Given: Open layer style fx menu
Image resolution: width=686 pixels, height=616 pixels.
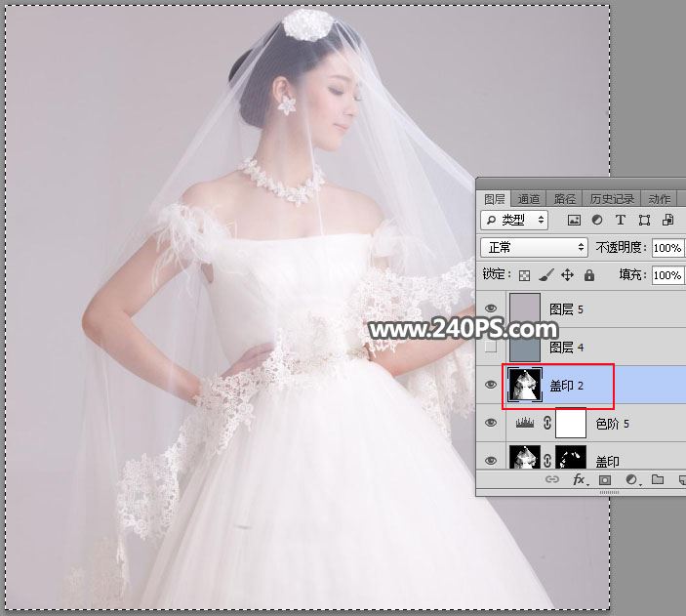Looking at the screenshot, I should tap(581, 480).
